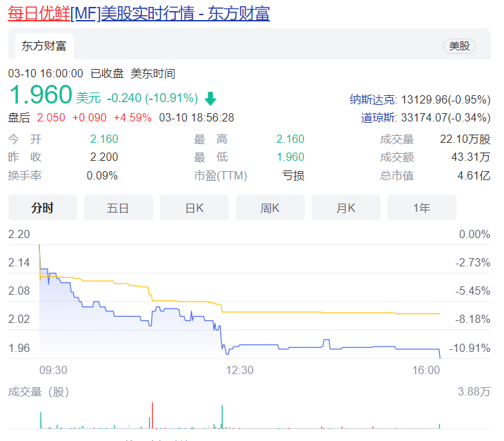Select the 东方财富 source tab
Screen dimensions: 504x441
tap(44, 46)
